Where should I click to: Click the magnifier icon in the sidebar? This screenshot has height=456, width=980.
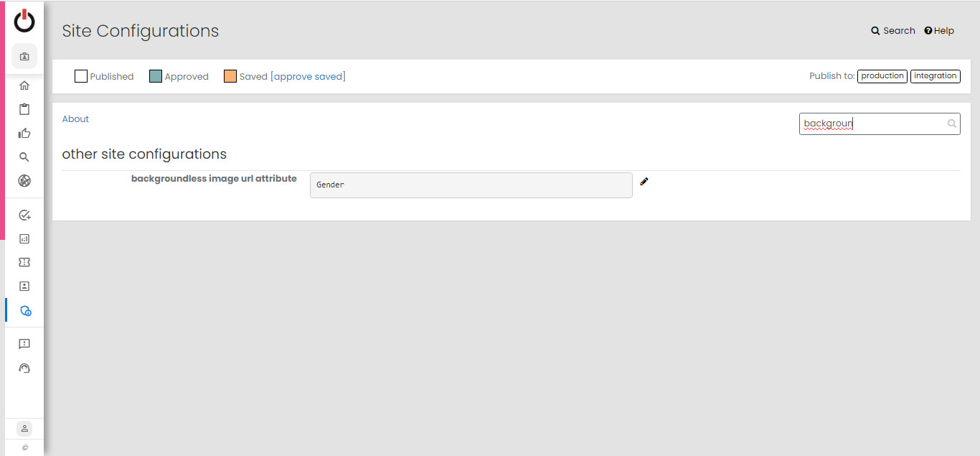coord(24,157)
